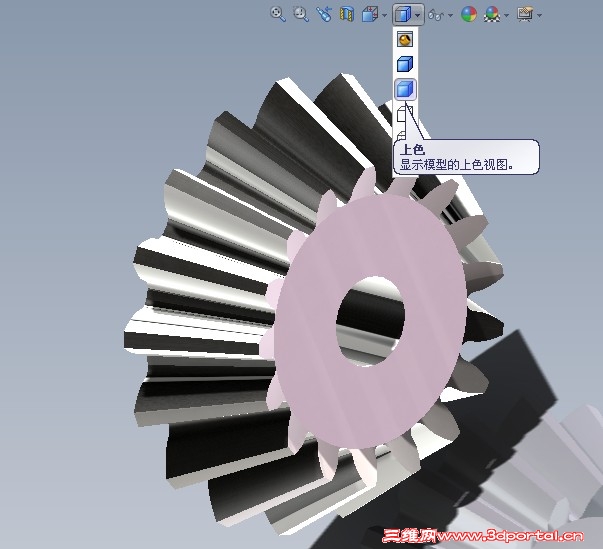Click the Display Style cube button in toolbar
This screenshot has width=603, height=549.
tap(402, 15)
